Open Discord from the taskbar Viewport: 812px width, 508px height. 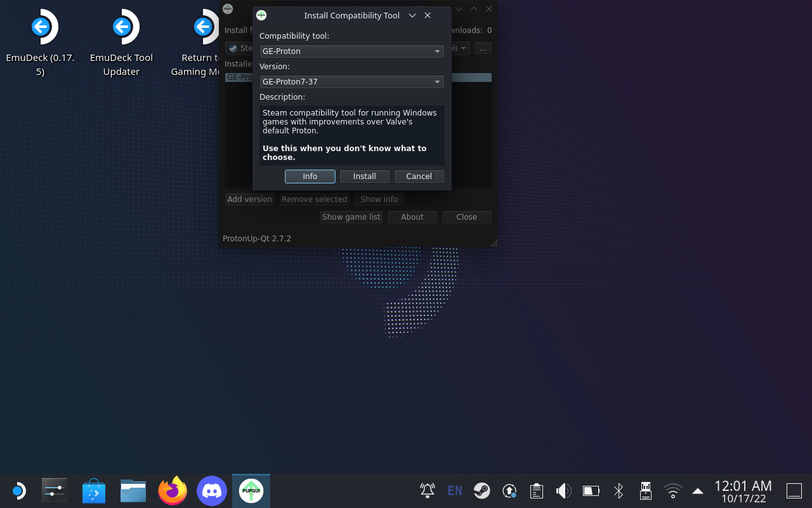[x=212, y=491]
